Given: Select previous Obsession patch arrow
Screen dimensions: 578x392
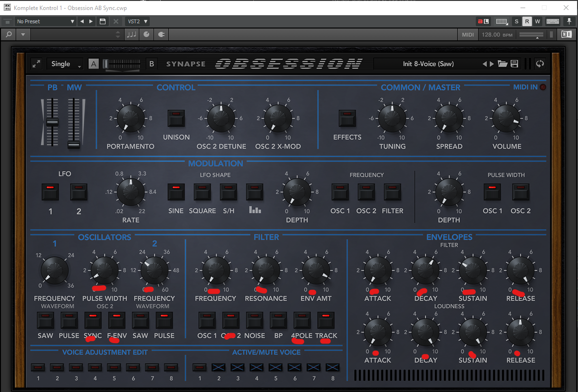Looking at the screenshot, I should click(485, 64).
